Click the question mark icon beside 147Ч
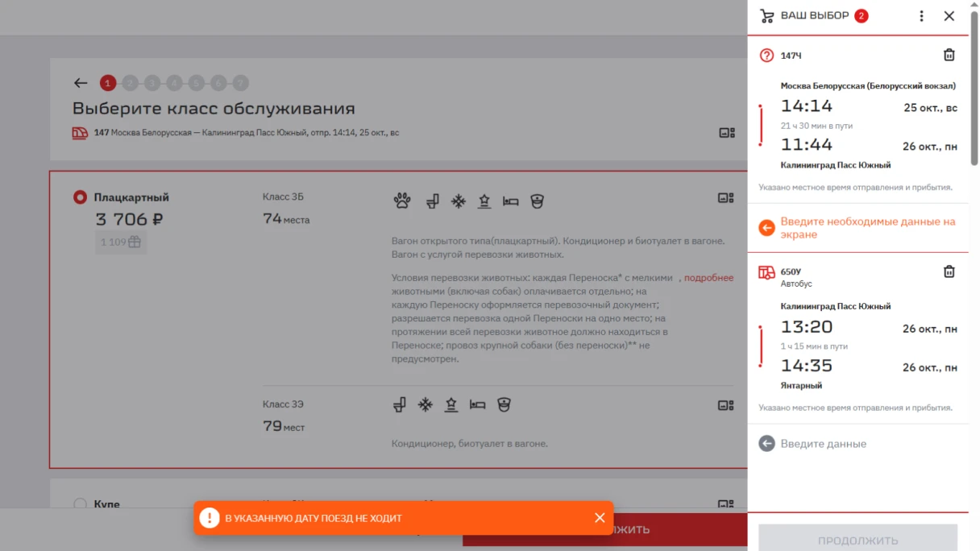This screenshot has height=551, width=980. click(x=767, y=56)
